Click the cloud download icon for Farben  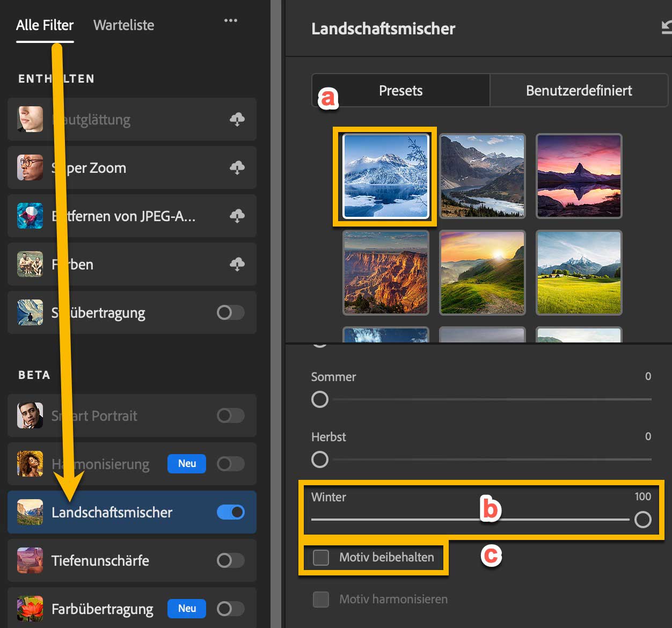click(x=237, y=264)
